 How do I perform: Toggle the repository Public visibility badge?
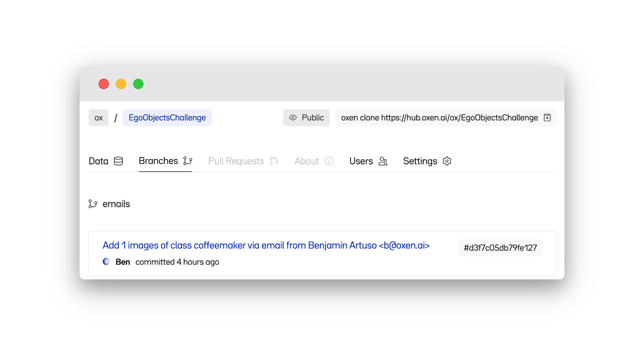306,117
